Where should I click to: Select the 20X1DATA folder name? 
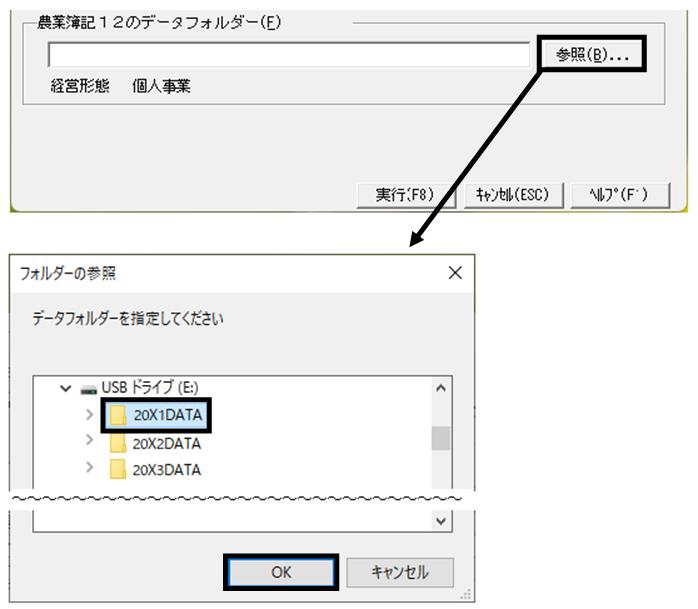pos(168,415)
